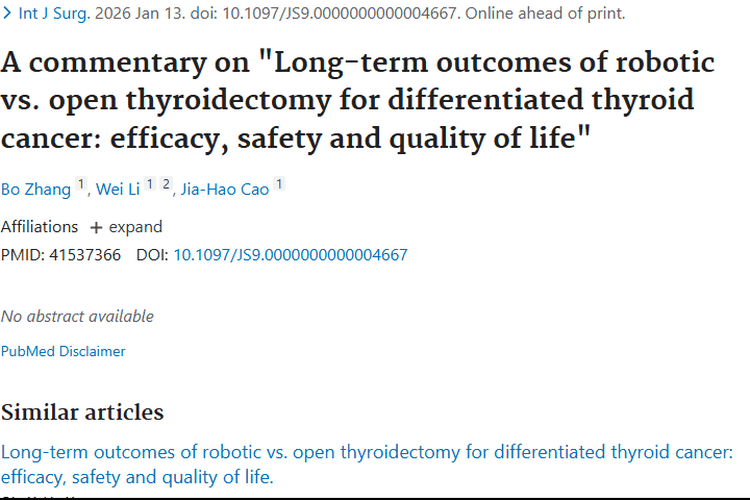Open author Jia-Hao Cao's link
This screenshot has height=500, width=750.
tap(225, 189)
